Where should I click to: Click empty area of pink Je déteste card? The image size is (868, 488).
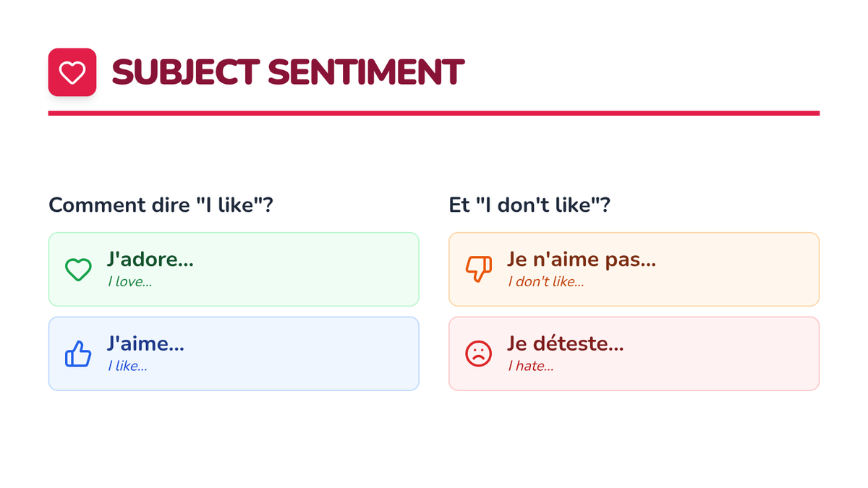723,354
